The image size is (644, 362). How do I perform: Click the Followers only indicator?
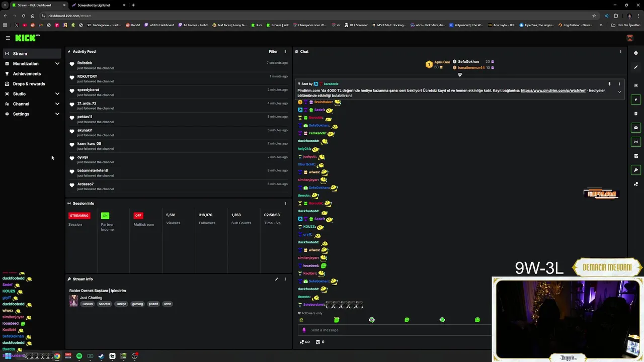coord(310,313)
